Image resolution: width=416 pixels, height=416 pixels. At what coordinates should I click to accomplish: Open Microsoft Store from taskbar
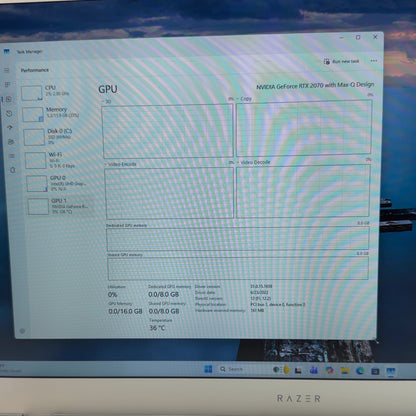click(x=375, y=371)
